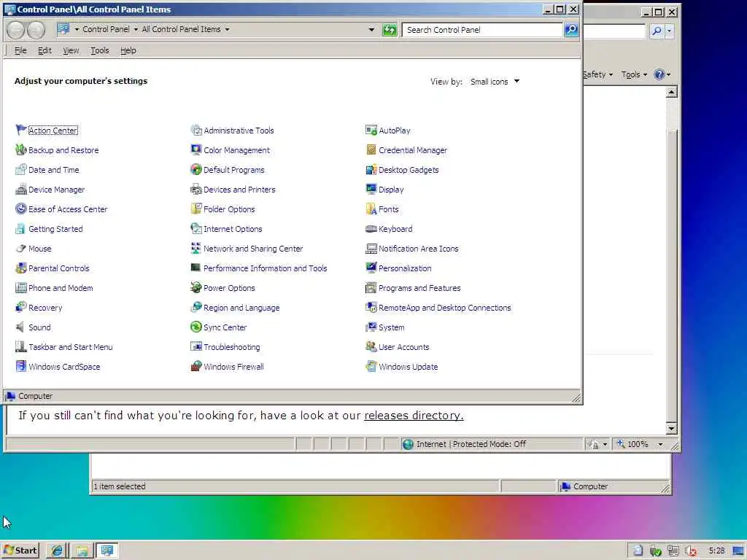Expand the Internet Explorer help button dropdown
This screenshot has height=560, width=747.
(x=668, y=74)
